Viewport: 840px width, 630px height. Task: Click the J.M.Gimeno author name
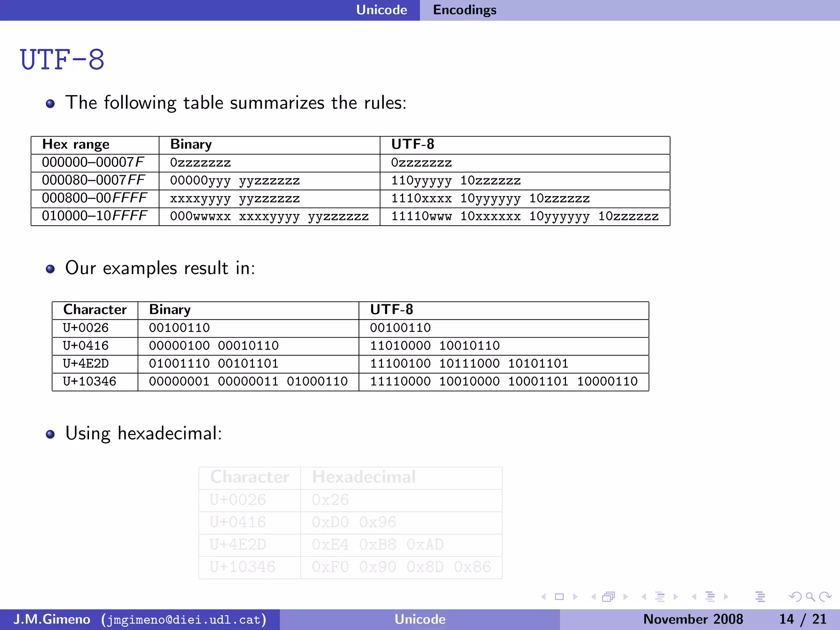pyautogui.click(x=52, y=619)
